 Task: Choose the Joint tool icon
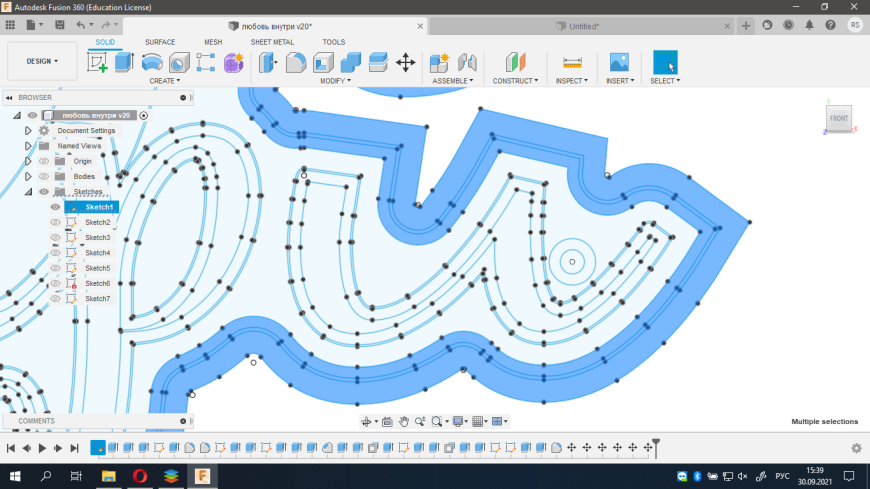467,63
